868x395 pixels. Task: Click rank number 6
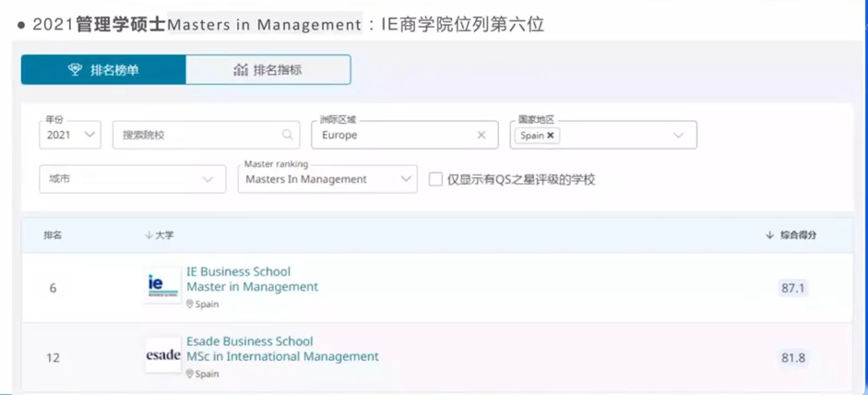[x=54, y=289]
